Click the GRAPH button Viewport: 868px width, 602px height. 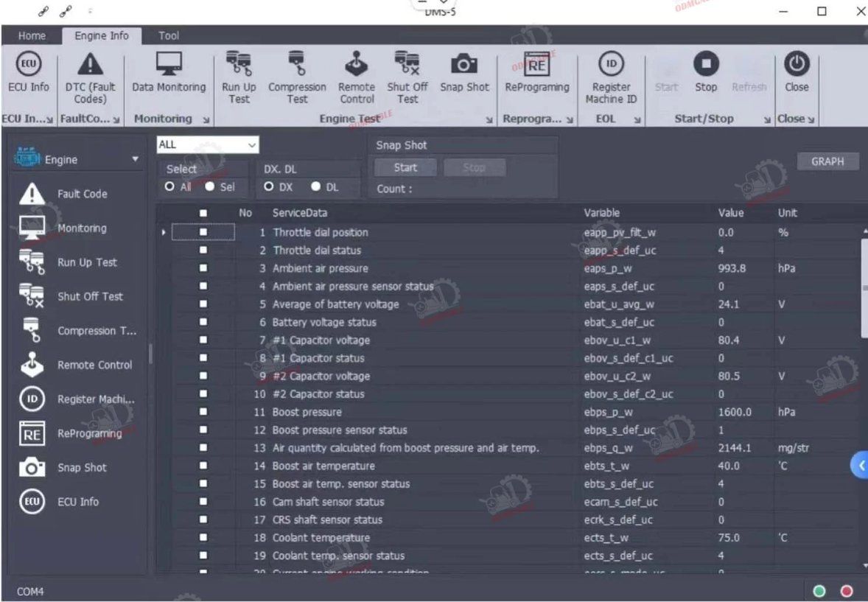[827, 161]
